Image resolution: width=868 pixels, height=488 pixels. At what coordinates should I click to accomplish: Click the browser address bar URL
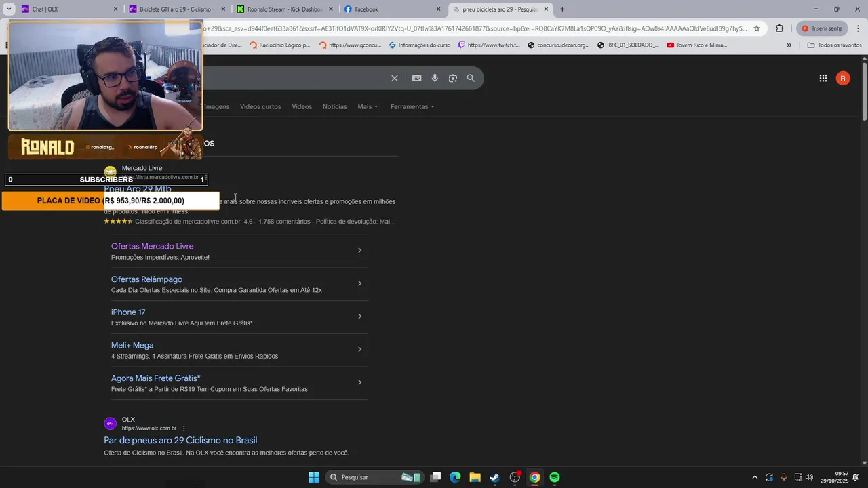(x=475, y=28)
